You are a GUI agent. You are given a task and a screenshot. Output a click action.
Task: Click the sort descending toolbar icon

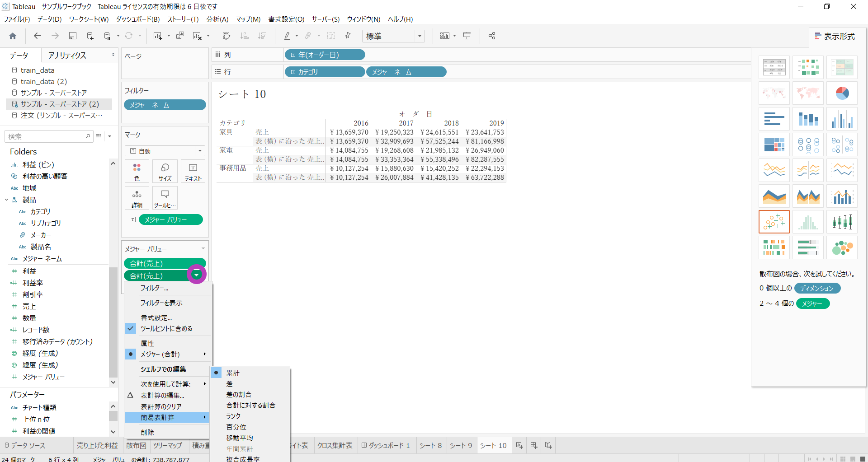click(262, 36)
